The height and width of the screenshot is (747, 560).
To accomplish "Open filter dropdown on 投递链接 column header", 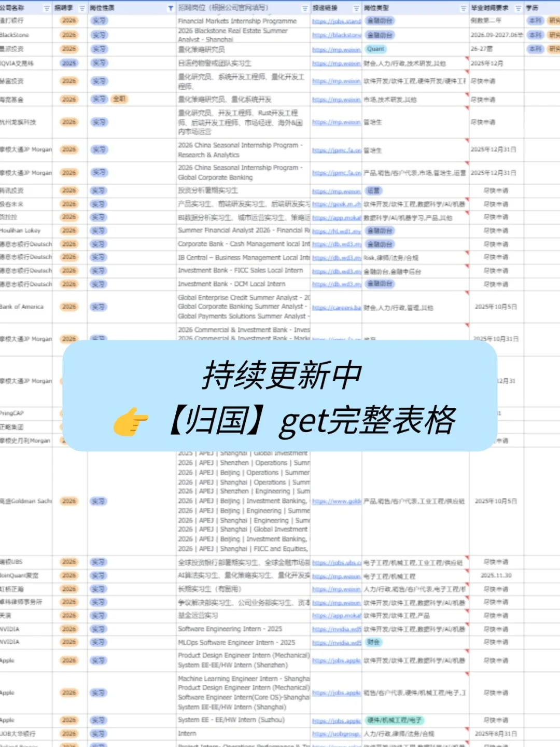I will click(x=356, y=8).
